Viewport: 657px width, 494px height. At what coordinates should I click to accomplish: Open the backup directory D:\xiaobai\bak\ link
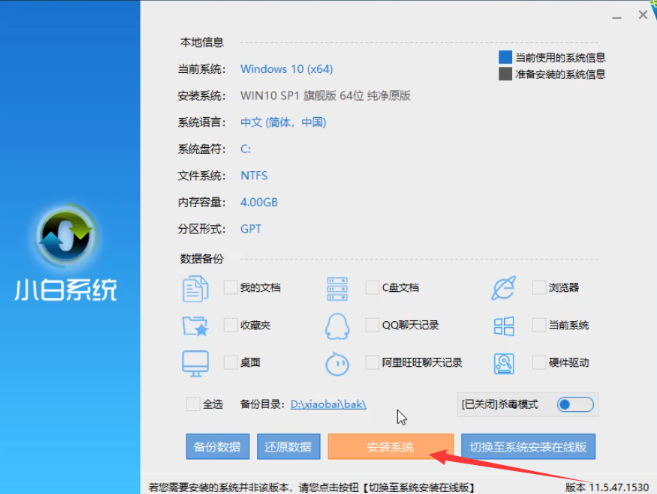[329, 404]
